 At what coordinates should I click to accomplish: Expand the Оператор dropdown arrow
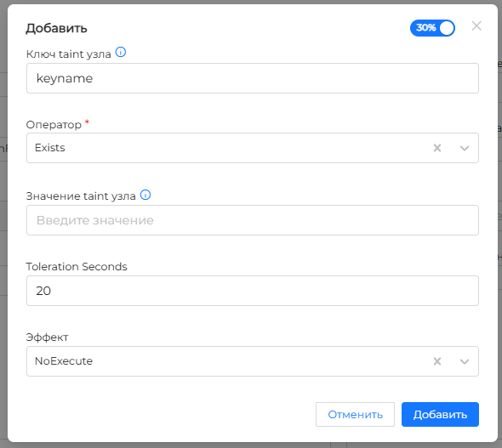pyautogui.click(x=465, y=148)
